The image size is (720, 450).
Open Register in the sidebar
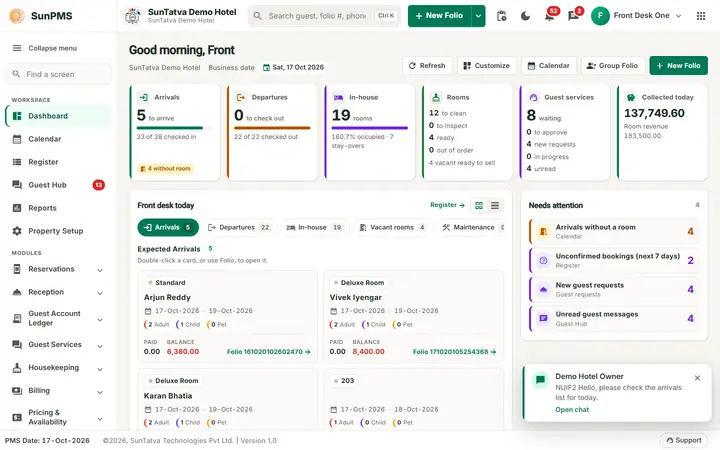(x=58, y=162)
